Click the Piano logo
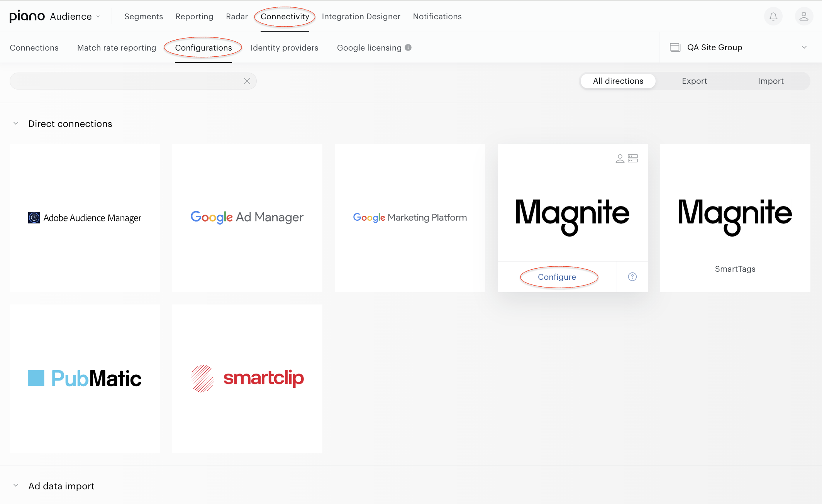 (x=27, y=17)
